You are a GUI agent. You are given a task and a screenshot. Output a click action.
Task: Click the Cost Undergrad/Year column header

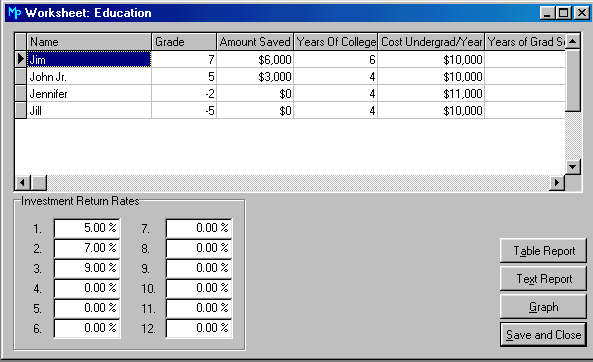pos(431,42)
